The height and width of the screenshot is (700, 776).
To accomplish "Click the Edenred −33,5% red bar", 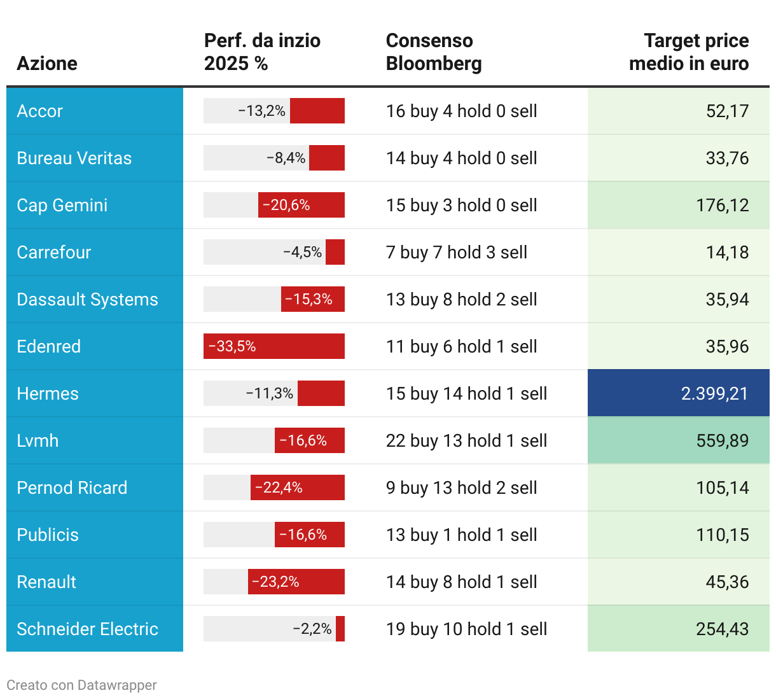I will point(274,346).
